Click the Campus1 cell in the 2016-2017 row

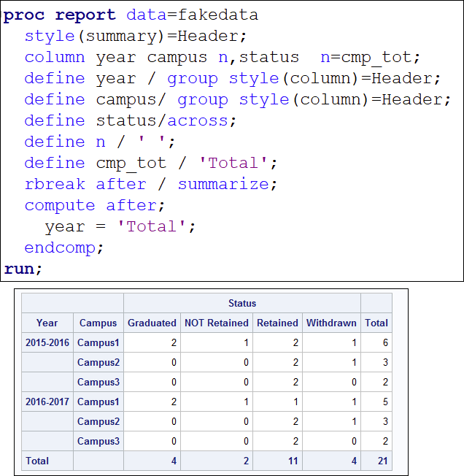pos(98,402)
